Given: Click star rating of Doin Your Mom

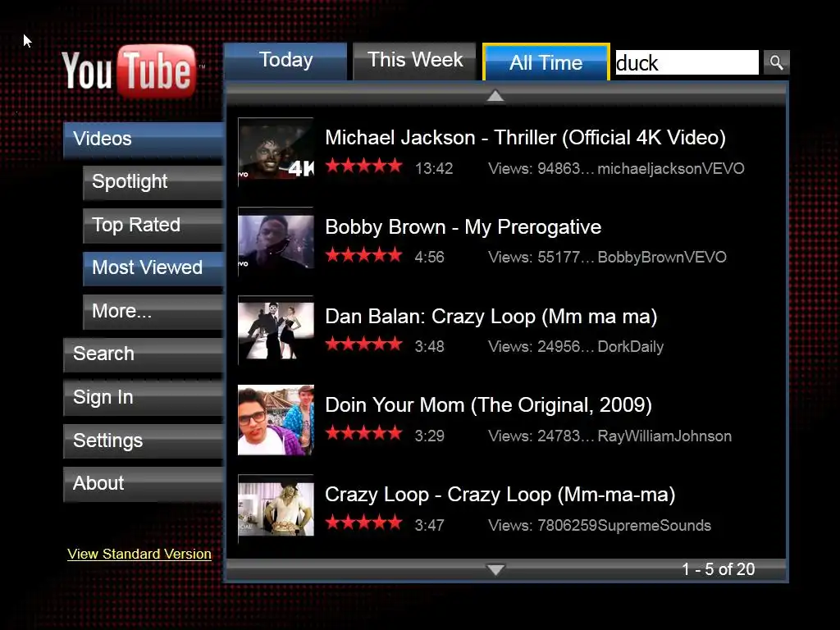Looking at the screenshot, I should pyautogui.click(x=363, y=433).
